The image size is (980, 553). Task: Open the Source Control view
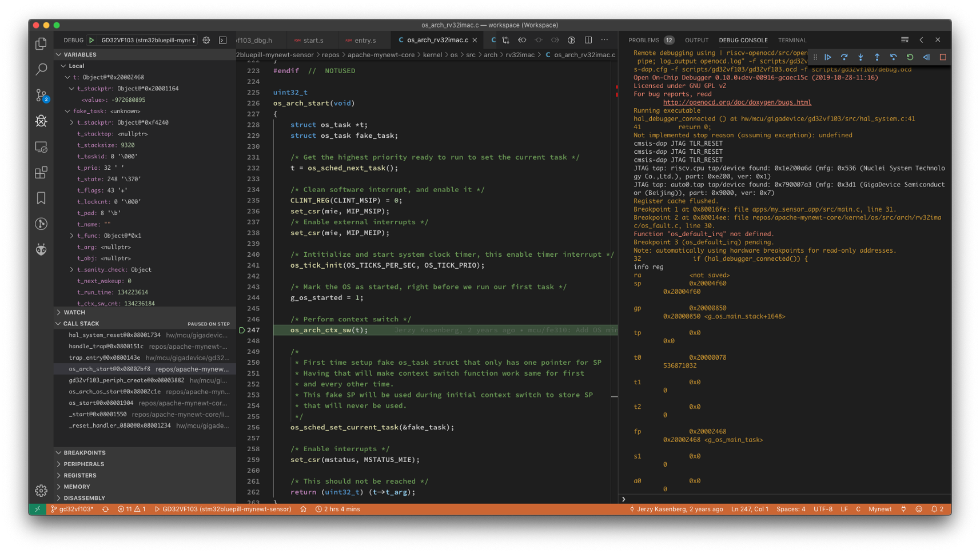click(x=41, y=96)
